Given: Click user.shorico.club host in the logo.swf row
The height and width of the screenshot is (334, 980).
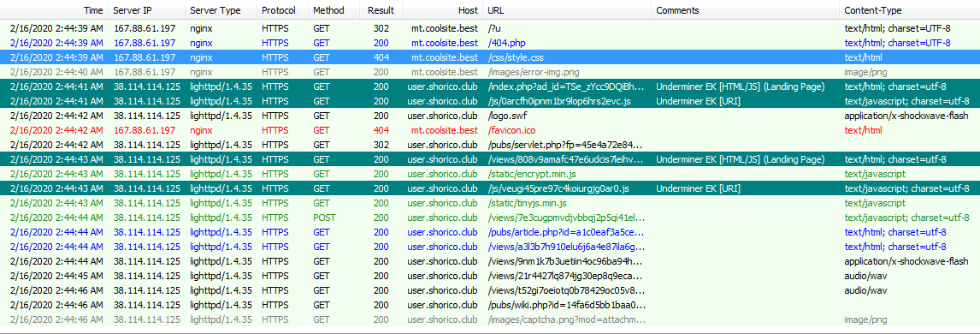Looking at the screenshot, I should (442, 116).
